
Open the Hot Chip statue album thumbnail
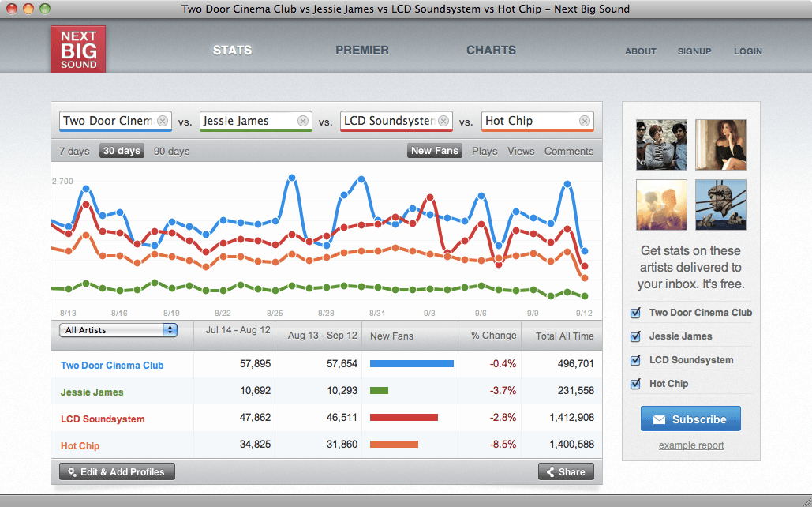pos(720,205)
